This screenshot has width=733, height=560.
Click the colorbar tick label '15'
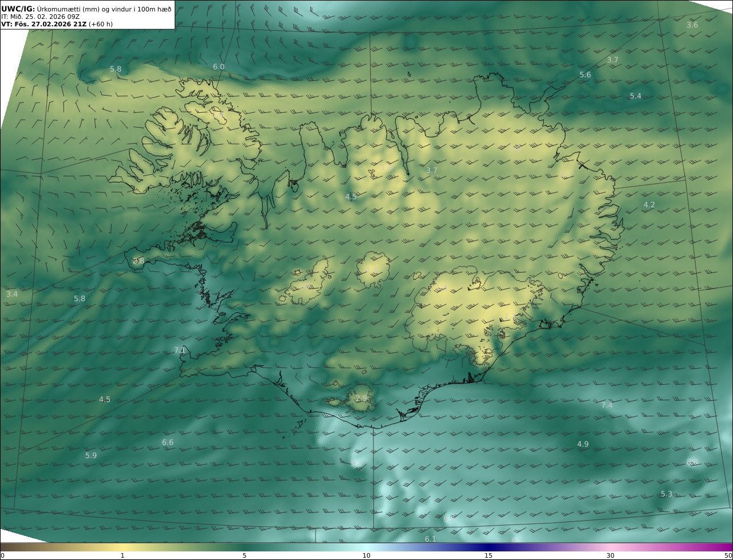pos(488,555)
